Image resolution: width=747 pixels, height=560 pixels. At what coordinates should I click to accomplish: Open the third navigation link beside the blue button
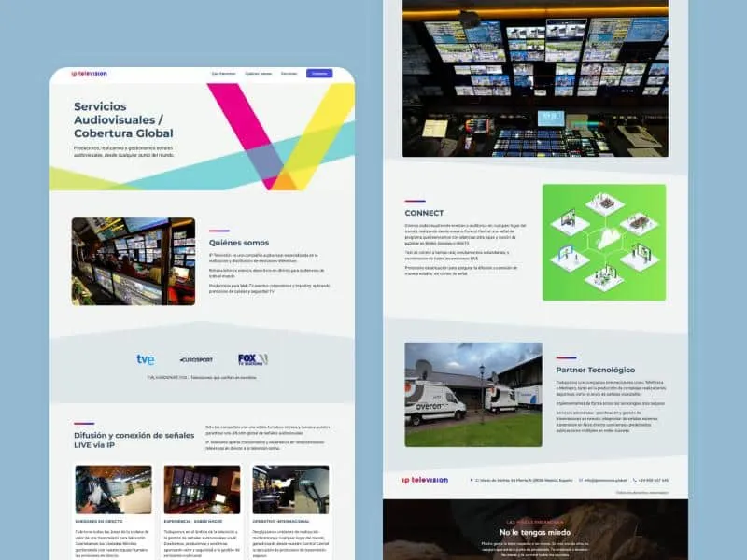click(x=289, y=74)
